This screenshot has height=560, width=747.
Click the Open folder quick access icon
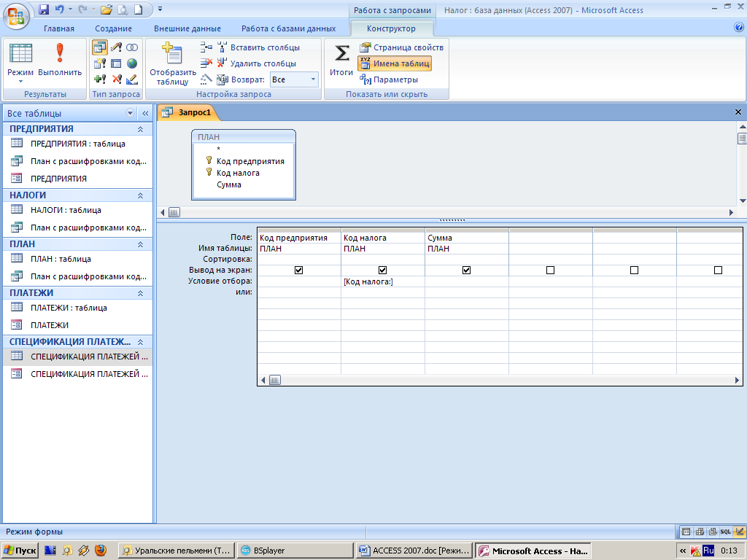pyautogui.click(x=107, y=9)
